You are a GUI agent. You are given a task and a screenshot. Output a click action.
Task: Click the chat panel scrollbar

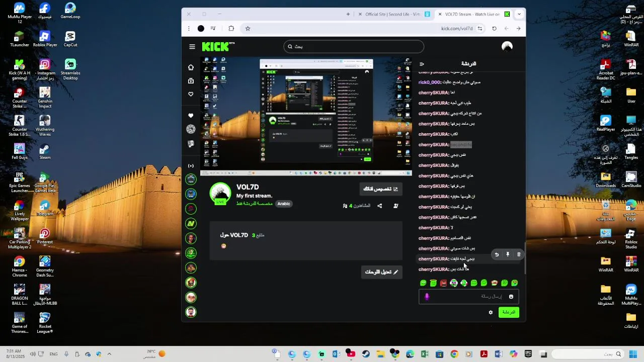(x=525, y=258)
